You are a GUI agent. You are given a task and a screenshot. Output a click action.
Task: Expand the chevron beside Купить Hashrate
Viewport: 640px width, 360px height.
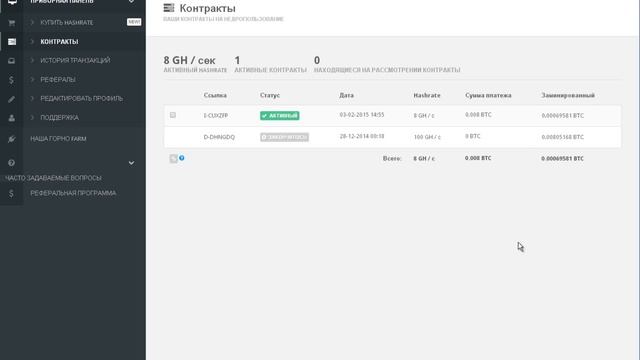pos(32,22)
